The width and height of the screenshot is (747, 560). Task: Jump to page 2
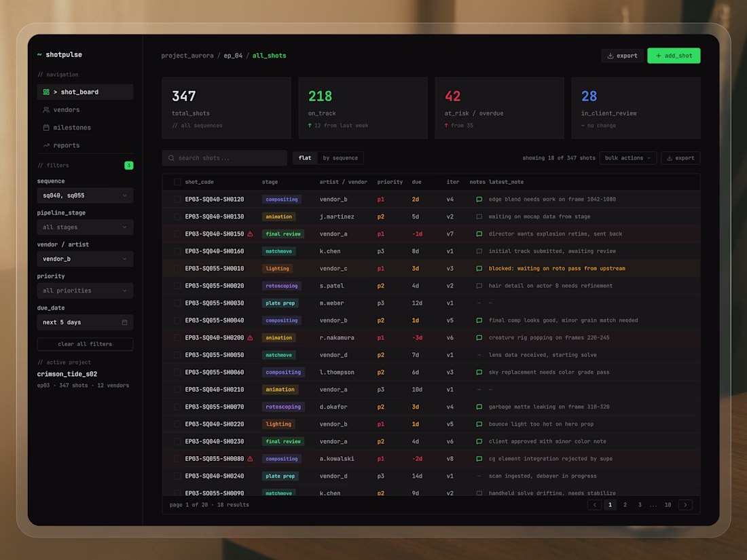click(x=625, y=505)
